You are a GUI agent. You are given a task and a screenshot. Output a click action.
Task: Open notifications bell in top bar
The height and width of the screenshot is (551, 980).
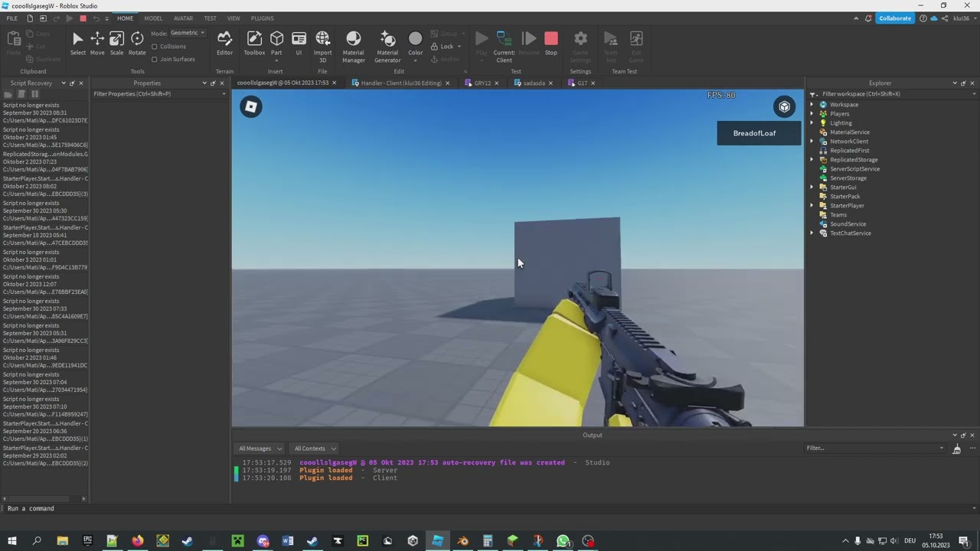tap(869, 18)
